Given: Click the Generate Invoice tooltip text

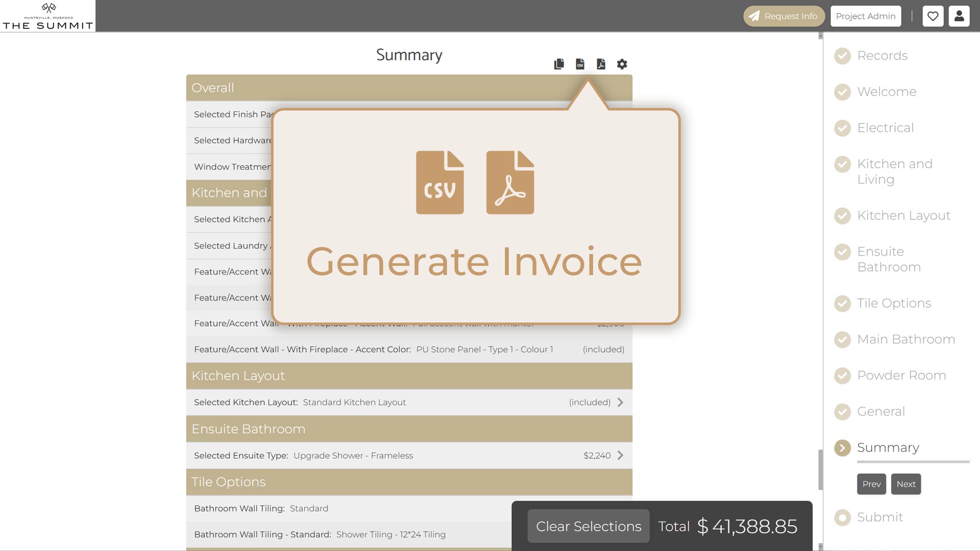Looking at the screenshot, I should [474, 262].
